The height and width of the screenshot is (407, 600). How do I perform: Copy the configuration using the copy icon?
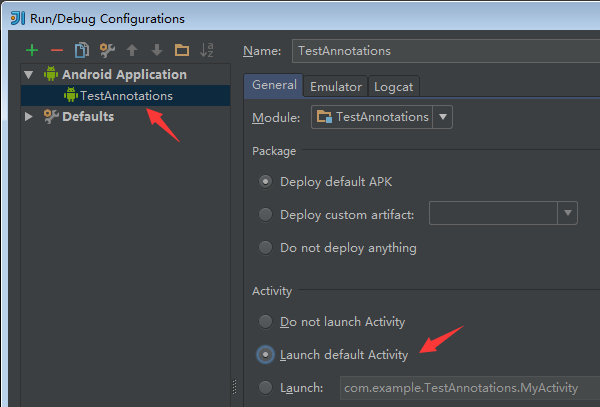(x=82, y=50)
